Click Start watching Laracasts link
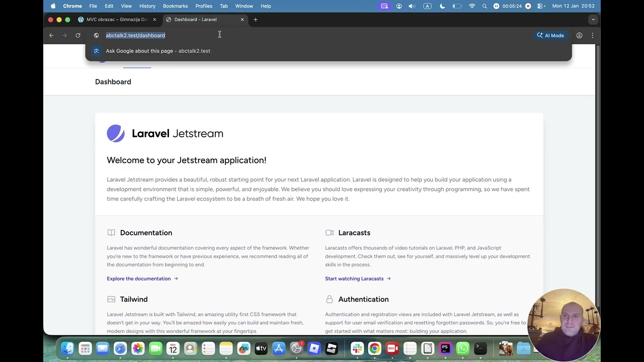 358,279
